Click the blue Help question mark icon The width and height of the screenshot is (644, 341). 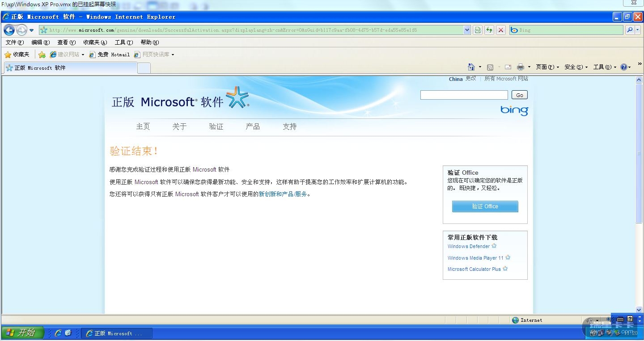click(x=624, y=67)
